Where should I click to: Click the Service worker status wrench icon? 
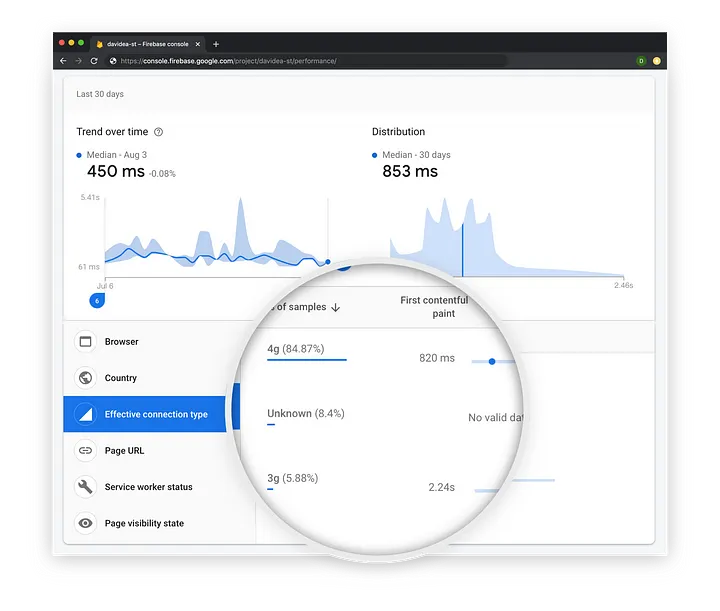pyautogui.click(x=85, y=487)
